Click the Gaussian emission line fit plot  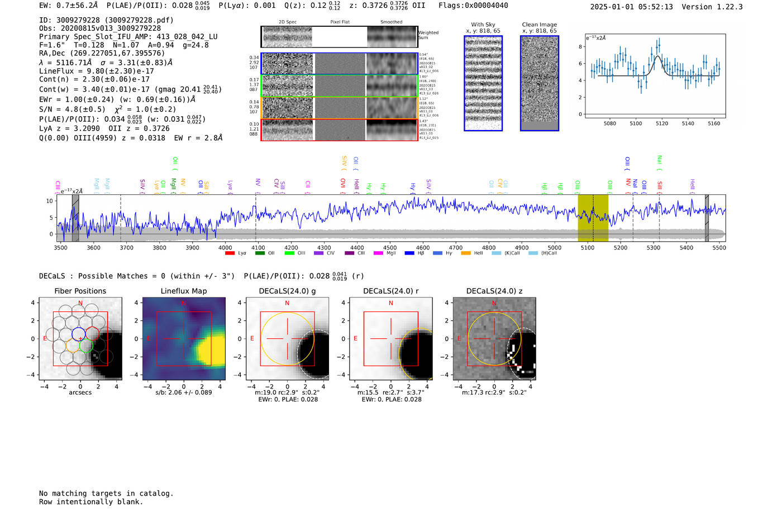tap(655, 76)
